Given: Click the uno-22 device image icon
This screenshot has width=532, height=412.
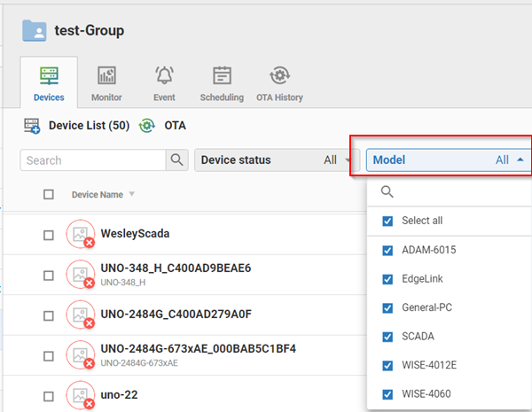Looking at the screenshot, I should [x=80, y=395].
